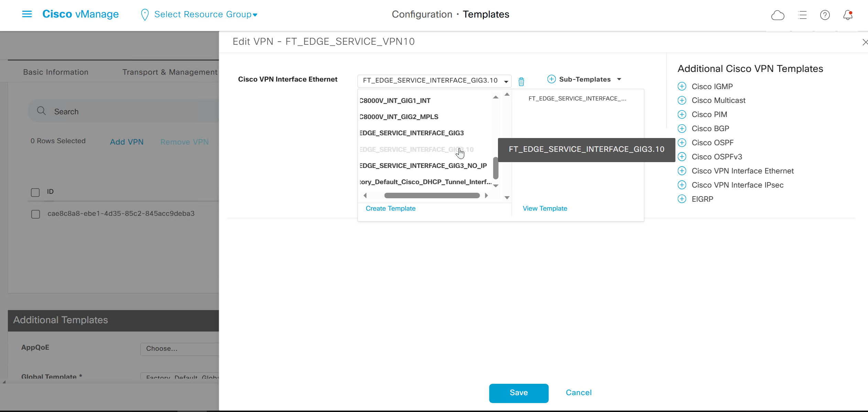Open the hamburger navigation menu
The image size is (868, 412).
click(27, 14)
